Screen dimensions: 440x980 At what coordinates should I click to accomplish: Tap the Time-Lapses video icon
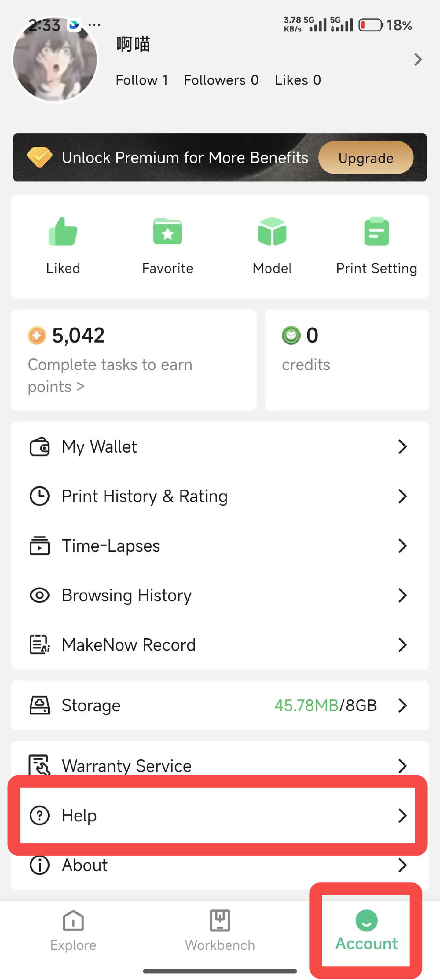point(40,546)
